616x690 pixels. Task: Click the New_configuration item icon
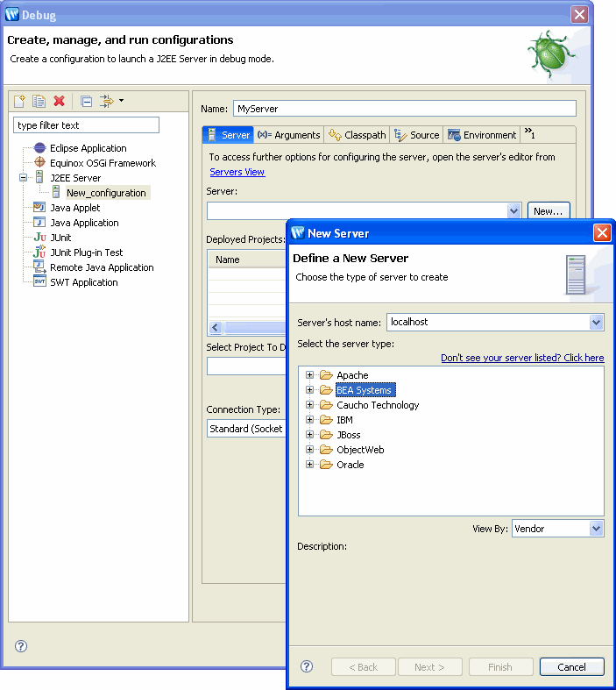tap(56, 192)
